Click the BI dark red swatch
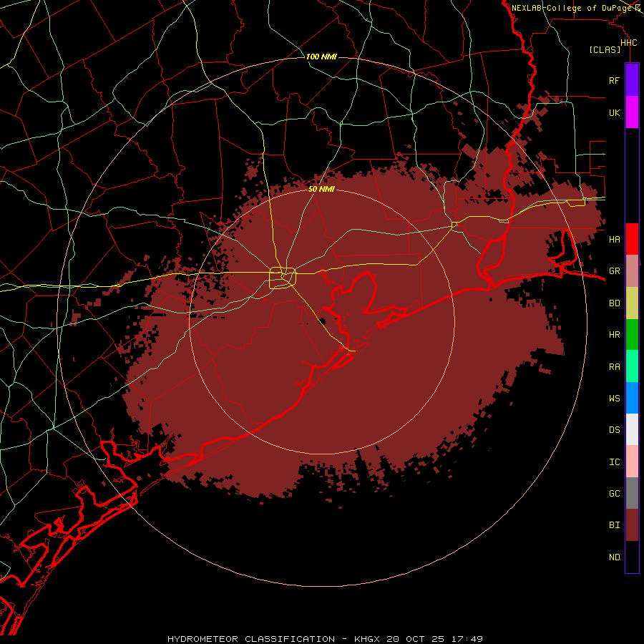644x644 pixels. pyautogui.click(x=632, y=525)
